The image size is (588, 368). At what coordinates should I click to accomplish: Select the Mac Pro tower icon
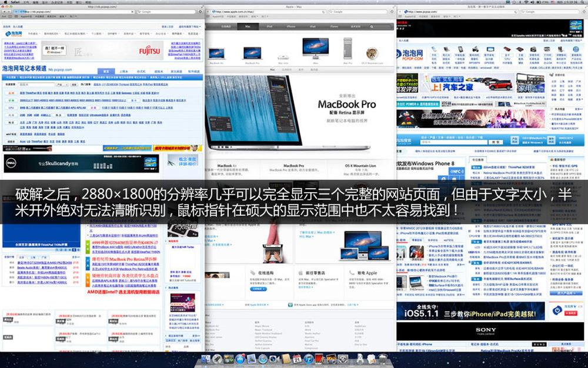[x=348, y=48]
